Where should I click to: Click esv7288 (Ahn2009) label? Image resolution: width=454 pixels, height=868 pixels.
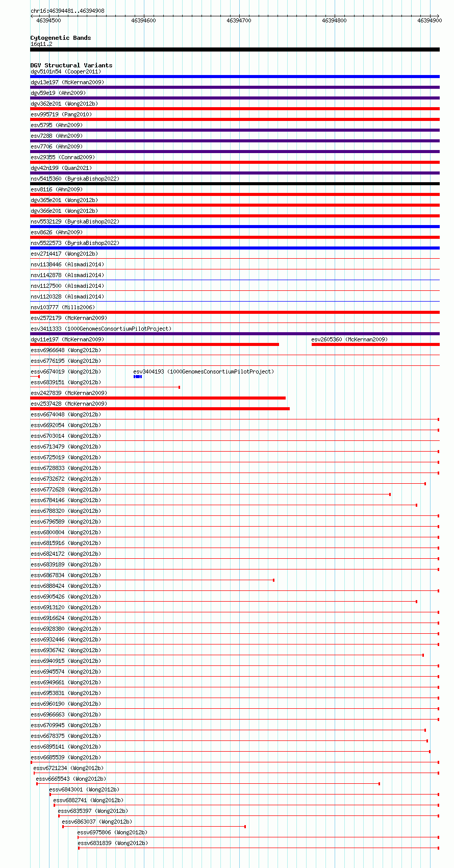(57, 136)
